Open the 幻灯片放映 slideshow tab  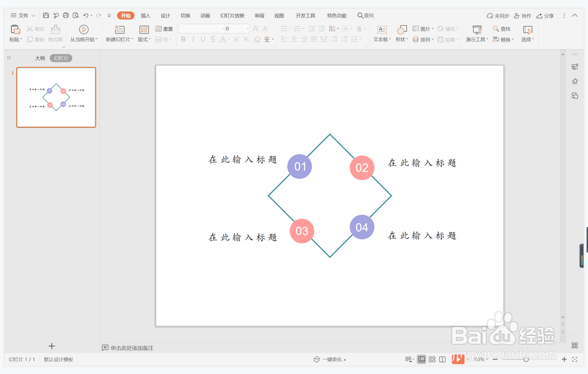232,15
